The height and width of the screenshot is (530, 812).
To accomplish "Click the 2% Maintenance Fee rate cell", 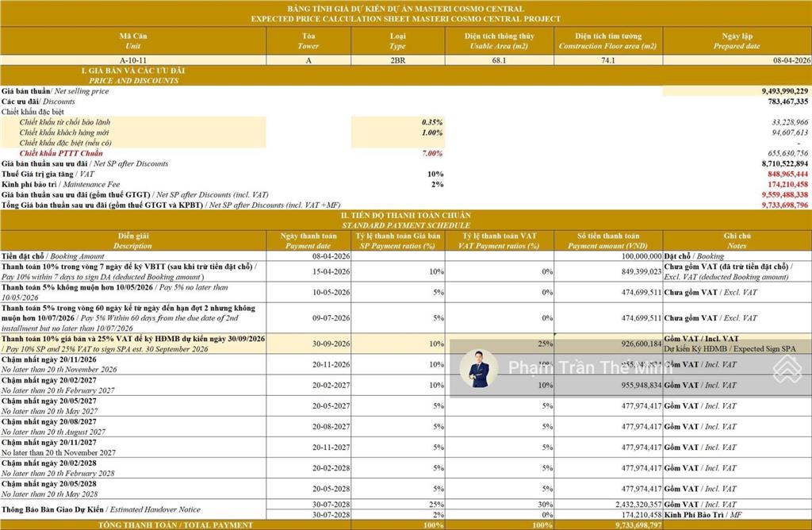I will 437,184.
